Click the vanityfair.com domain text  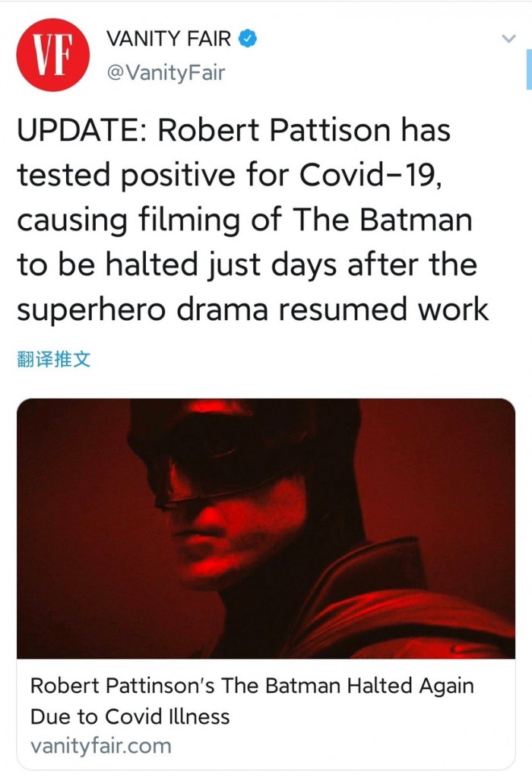100,746
